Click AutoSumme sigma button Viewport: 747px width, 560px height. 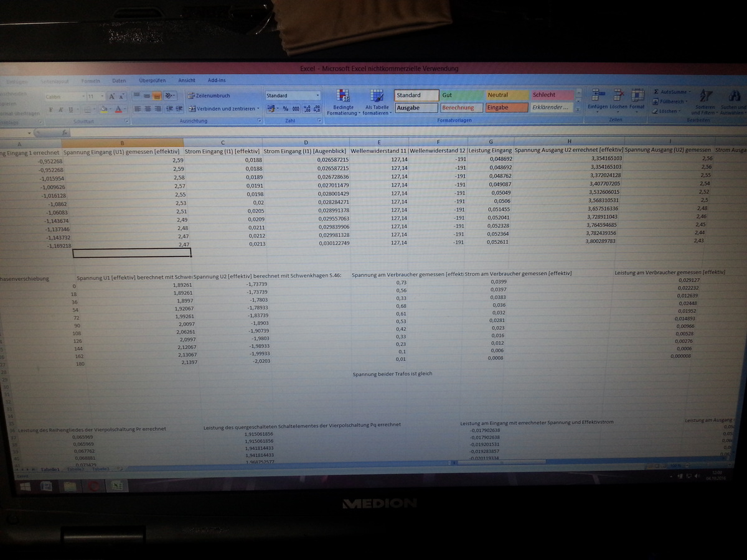671,91
